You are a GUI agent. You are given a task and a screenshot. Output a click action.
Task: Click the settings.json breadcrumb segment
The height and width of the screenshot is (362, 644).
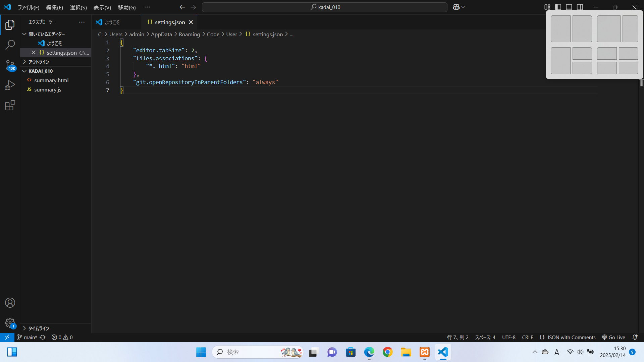tap(268, 34)
